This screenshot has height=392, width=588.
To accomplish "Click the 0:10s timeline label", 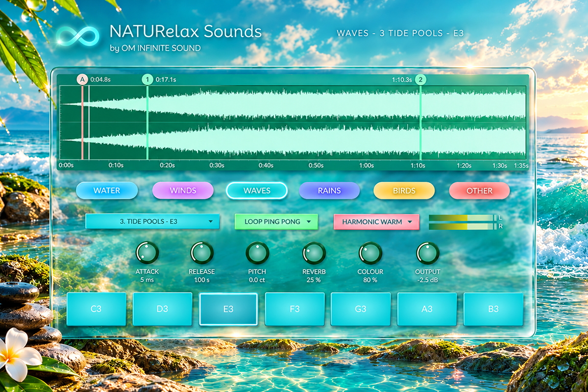I will (116, 166).
